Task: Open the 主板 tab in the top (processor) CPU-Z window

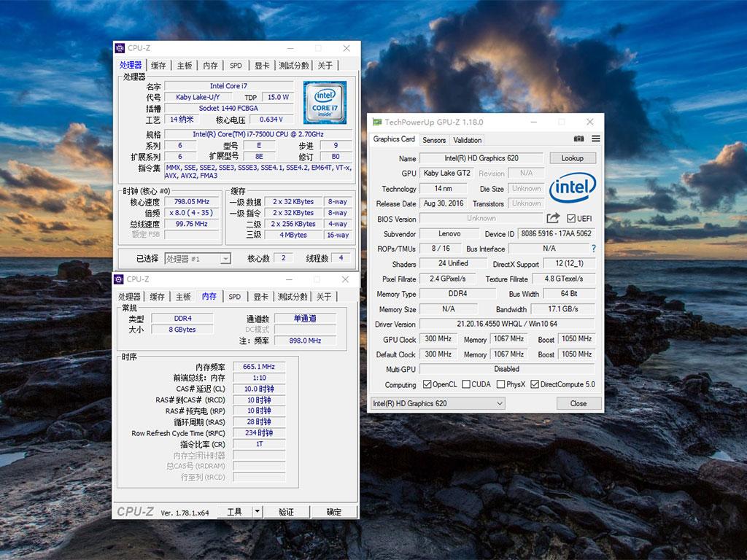Action: pos(185,66)
